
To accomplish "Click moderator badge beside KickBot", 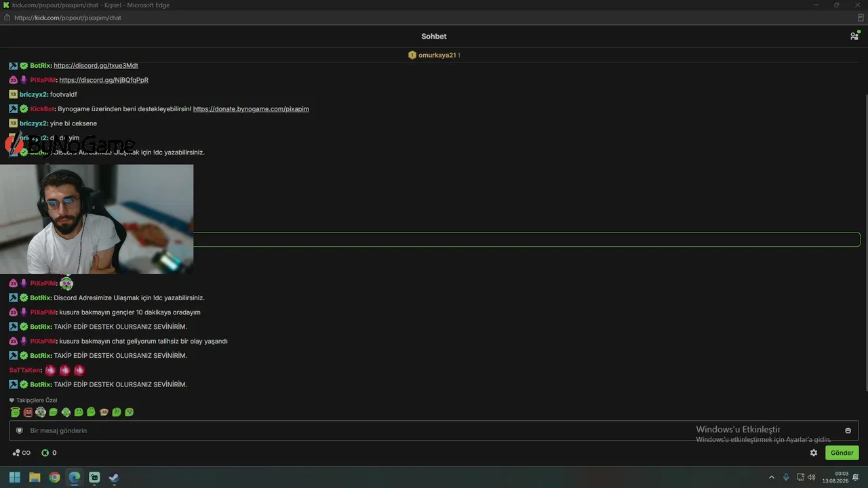I will [14, 109].
